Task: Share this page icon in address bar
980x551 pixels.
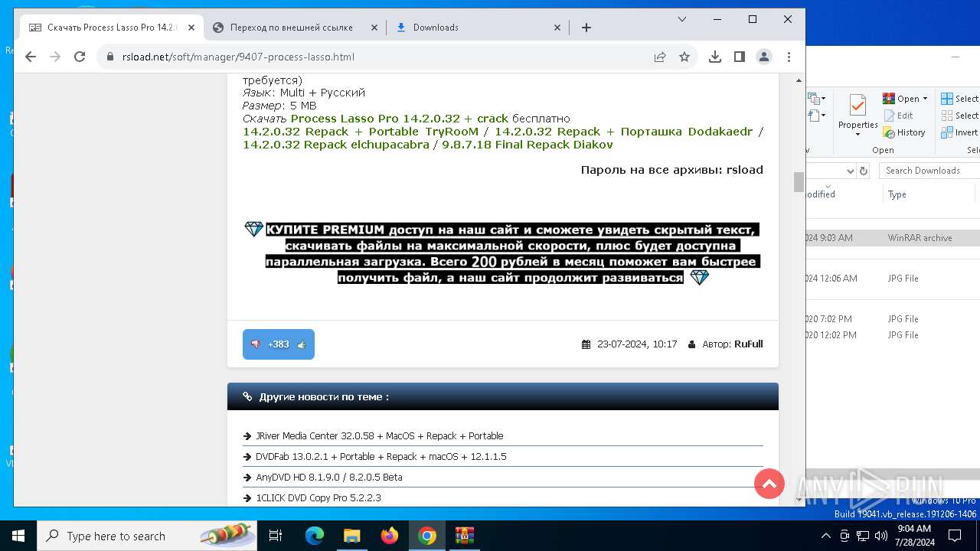Action: tap(660, 57)
